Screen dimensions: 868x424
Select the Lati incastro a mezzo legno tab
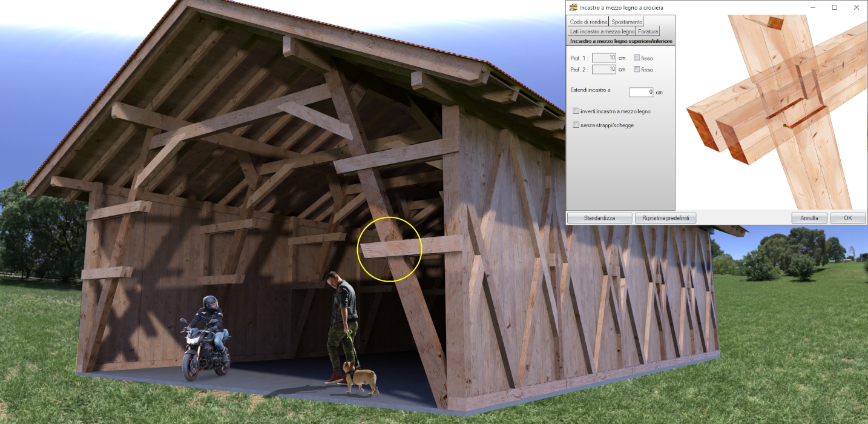point(602,31)
